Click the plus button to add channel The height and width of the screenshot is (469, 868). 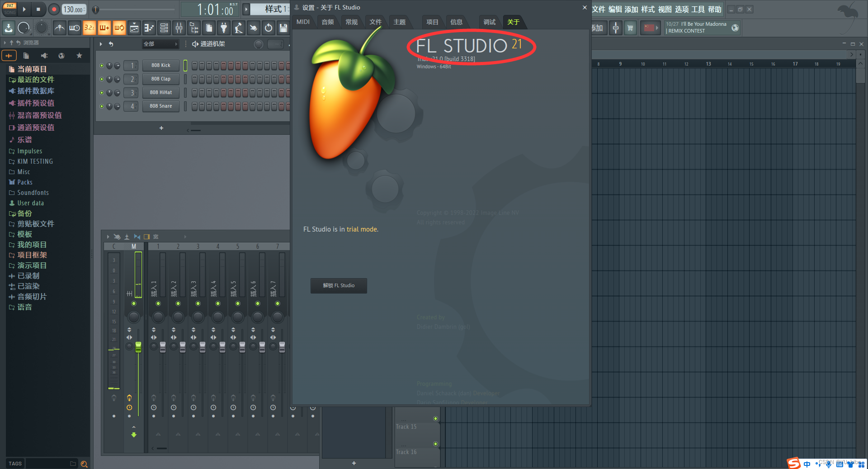pyautogui.click(x=161, y=128)
